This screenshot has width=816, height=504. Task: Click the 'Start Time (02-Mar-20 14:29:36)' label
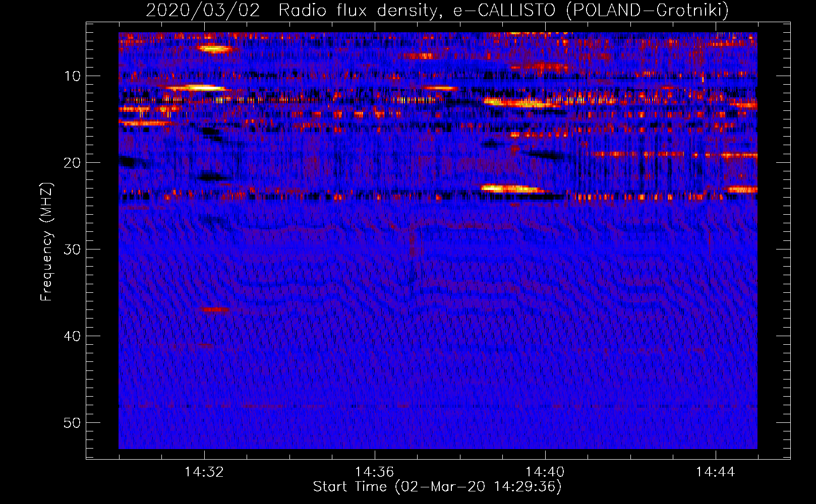click(x=437, y=487)
